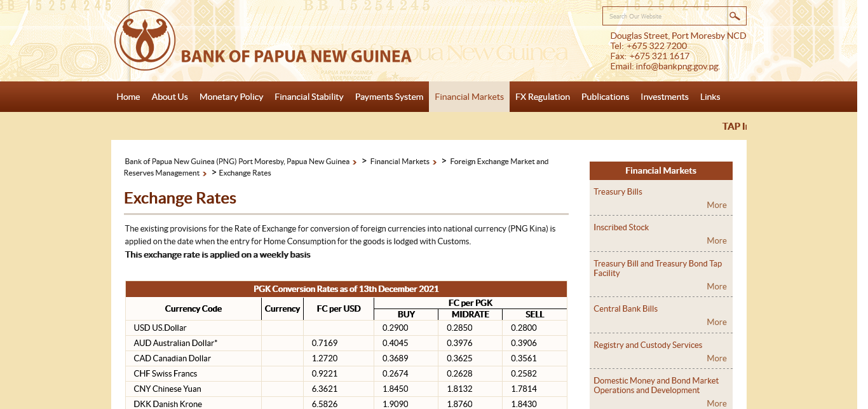The height and width of the screenshot is (409, 868).
Task: Click the magnifying glass search icon
Action: click(x=736, y=16)
